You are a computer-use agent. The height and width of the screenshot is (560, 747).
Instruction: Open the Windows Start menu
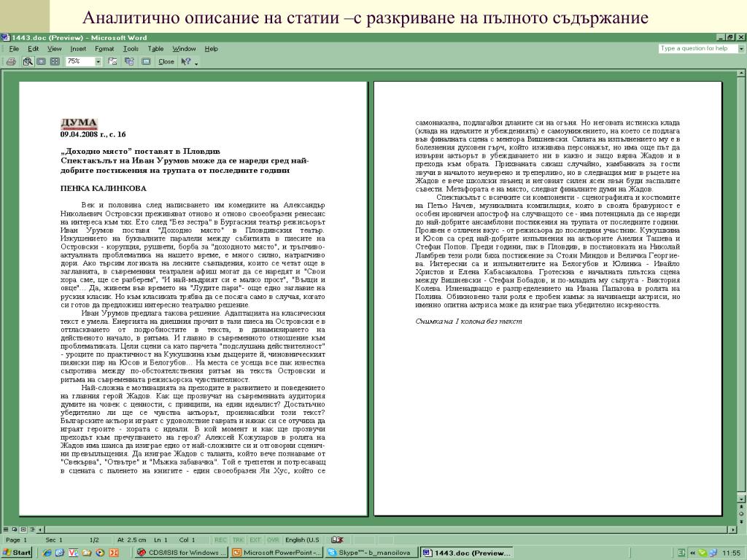click(x=18, y=553)
